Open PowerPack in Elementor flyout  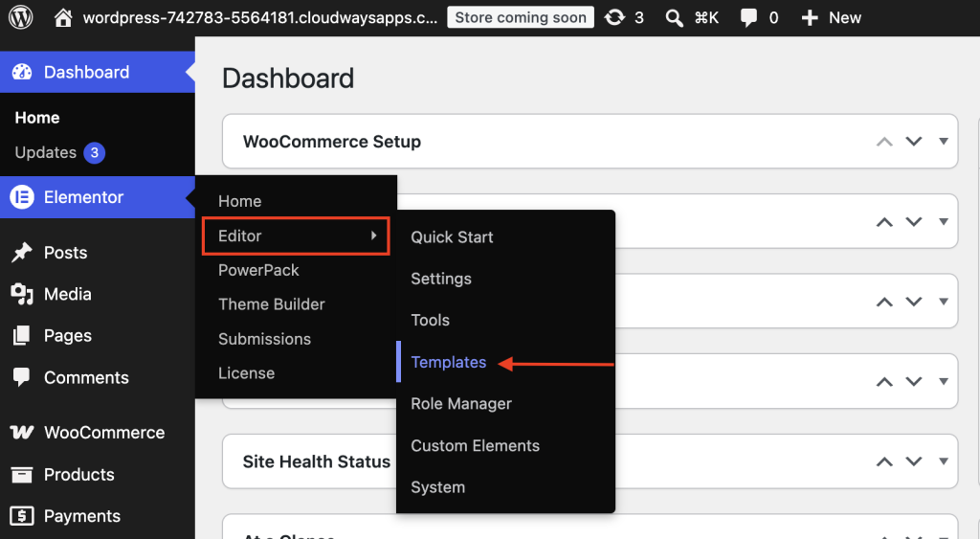tap(258, 270)
